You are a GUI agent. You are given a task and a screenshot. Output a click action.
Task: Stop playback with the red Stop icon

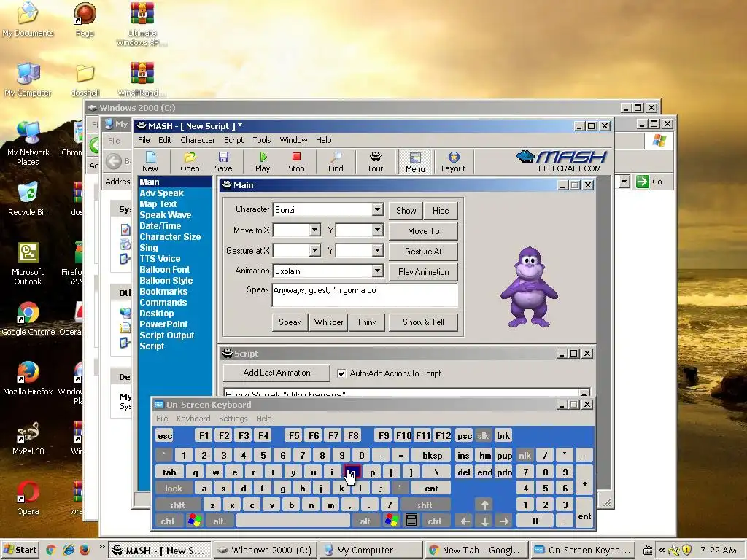coord(296,161)
